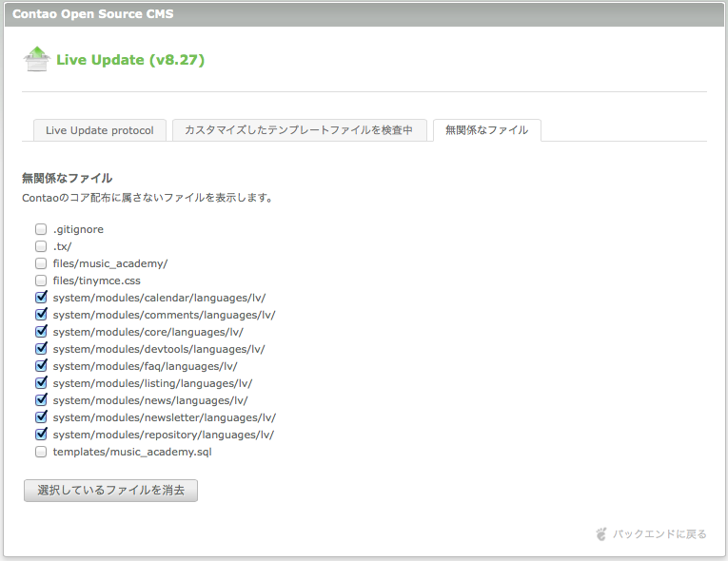Click the files/tinymce.css label text

(96, 280)
